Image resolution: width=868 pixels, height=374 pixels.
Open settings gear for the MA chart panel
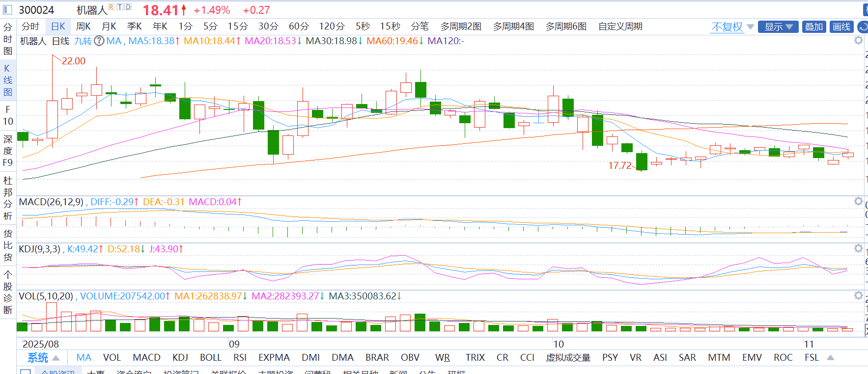(x=858, y=40)
